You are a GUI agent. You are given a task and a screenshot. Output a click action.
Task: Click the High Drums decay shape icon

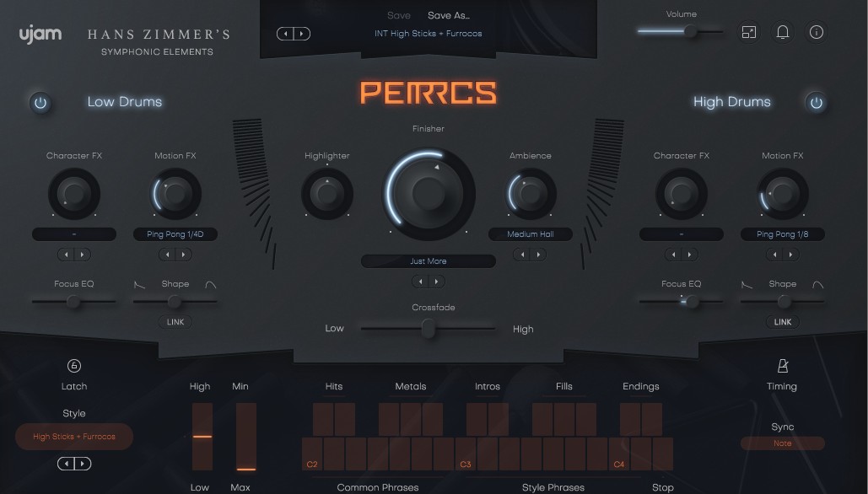pyautogui.click(x=747, y=284)
